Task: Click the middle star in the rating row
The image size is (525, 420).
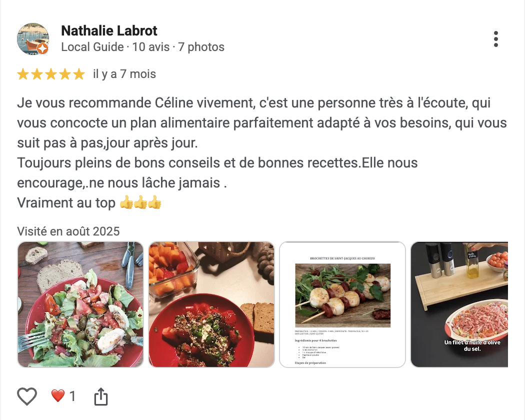Action: click(50, 73)
